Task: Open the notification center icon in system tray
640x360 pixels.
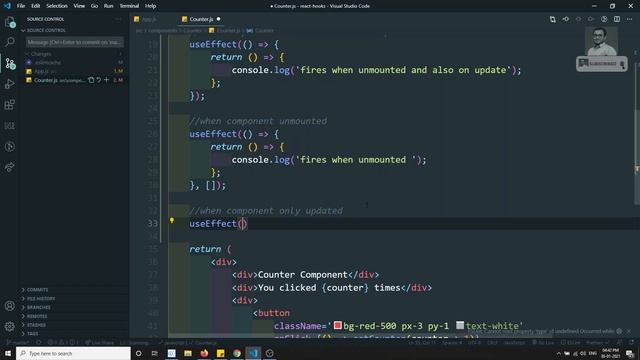Action: click(630, 353)
